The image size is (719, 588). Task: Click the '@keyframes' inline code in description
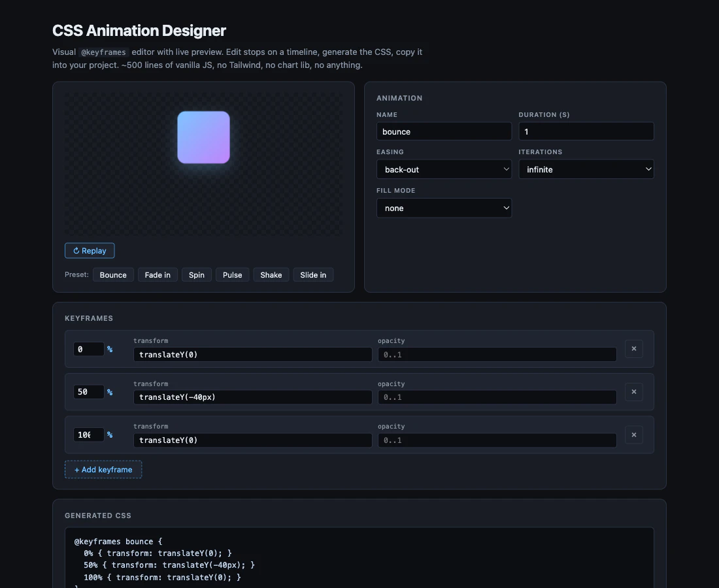click(x=104, y=52)
